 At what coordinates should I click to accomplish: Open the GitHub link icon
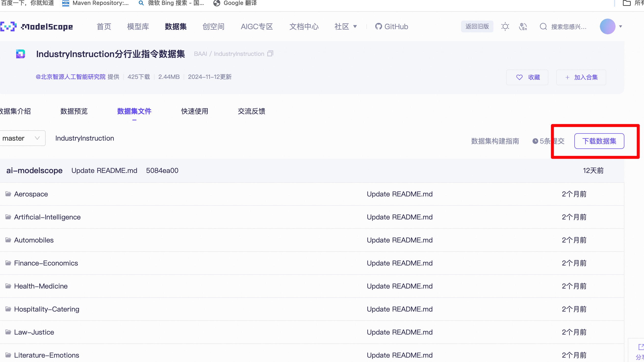(378, 26)
